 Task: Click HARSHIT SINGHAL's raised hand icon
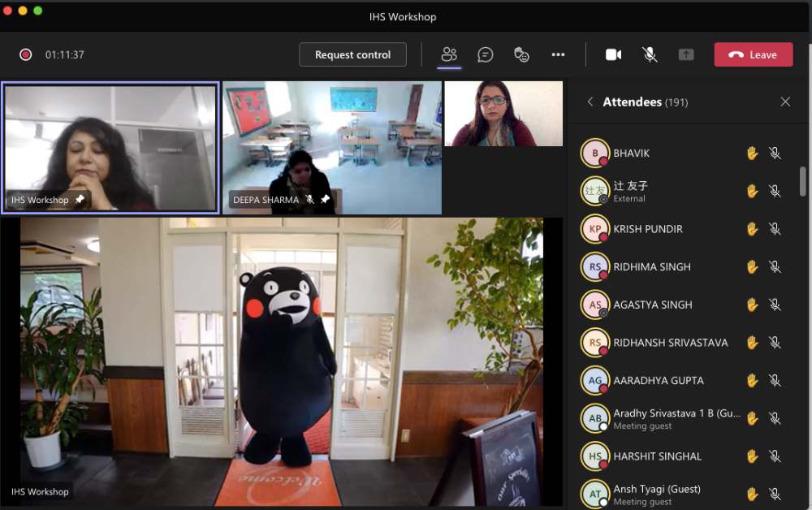[752, 456]
